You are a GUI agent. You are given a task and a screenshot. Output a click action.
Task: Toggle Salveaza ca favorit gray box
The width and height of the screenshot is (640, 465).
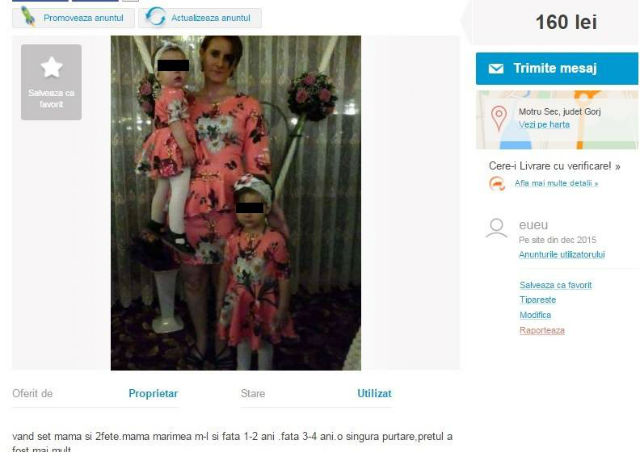click(51, 82)
